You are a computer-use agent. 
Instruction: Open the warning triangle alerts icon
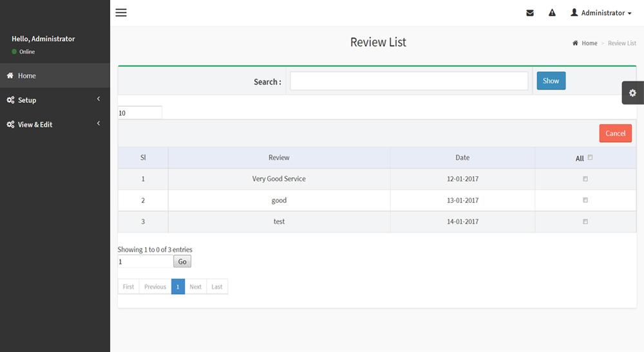coord(552,13)
